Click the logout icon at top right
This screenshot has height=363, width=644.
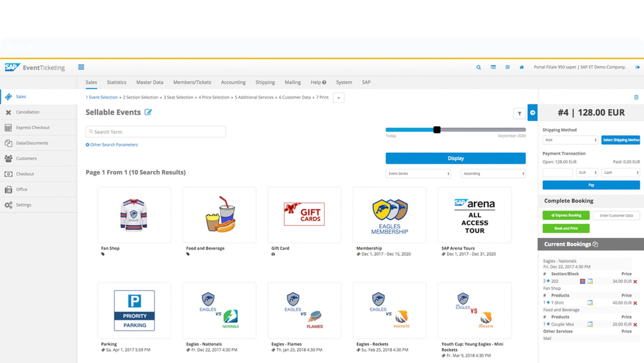point(637,67)
